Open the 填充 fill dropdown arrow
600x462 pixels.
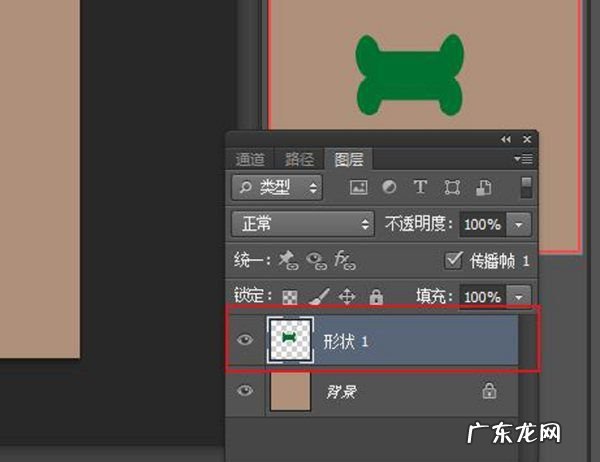[x=519, y=297]
